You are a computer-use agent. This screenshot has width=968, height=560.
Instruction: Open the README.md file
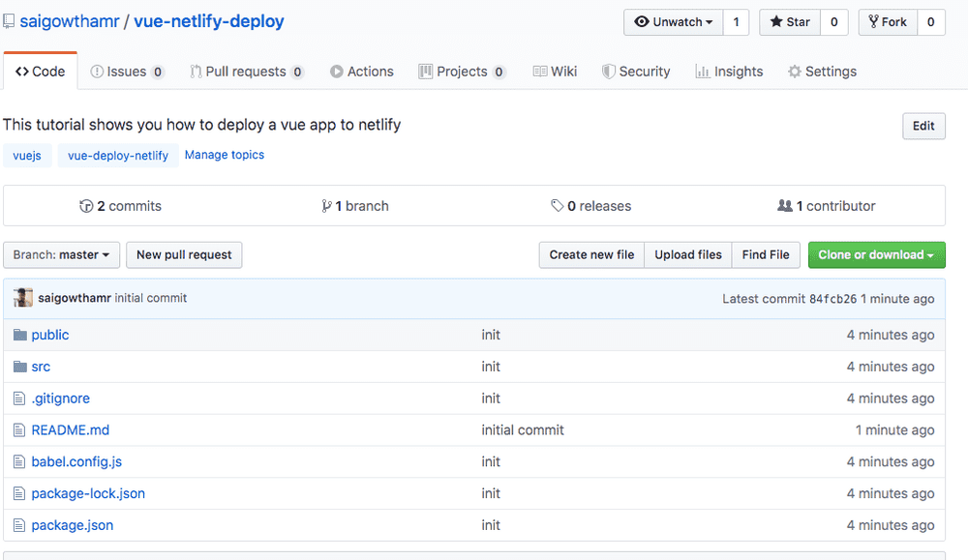click(x=71, y=429)
